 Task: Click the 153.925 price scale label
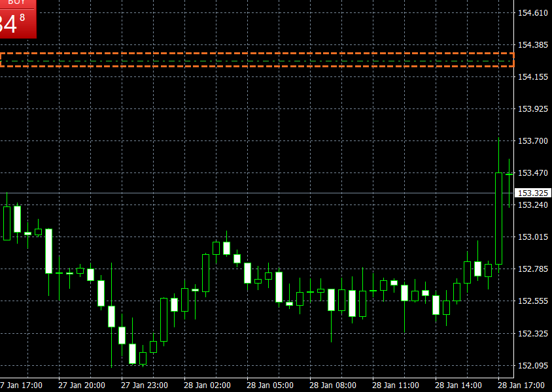pyautogui.click(x=532, y=108)
